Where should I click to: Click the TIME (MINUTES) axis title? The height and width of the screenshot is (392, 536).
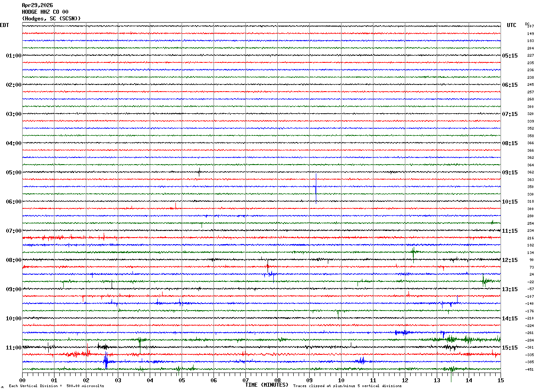[x=267, y=385]
